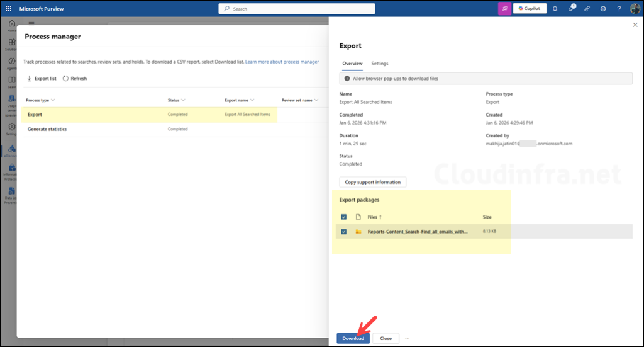Focus the Search box in header
This screenshot has width=644, height=347.
tap(297, 9)
